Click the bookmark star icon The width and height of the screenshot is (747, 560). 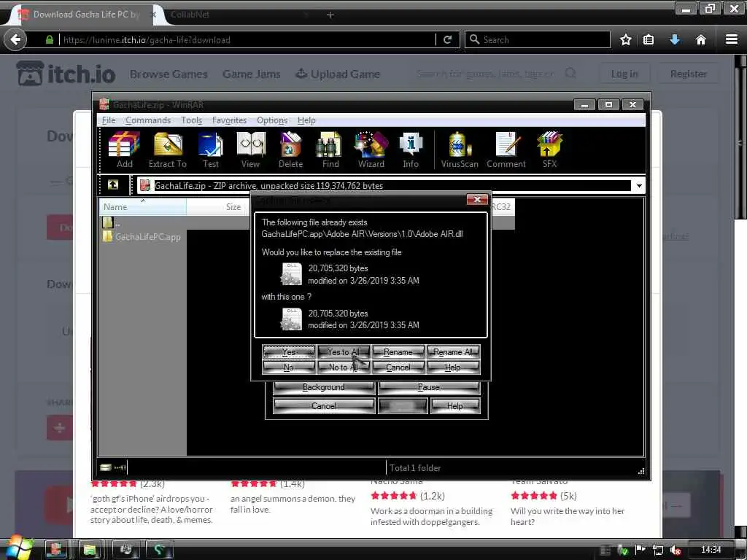(625, 39)
